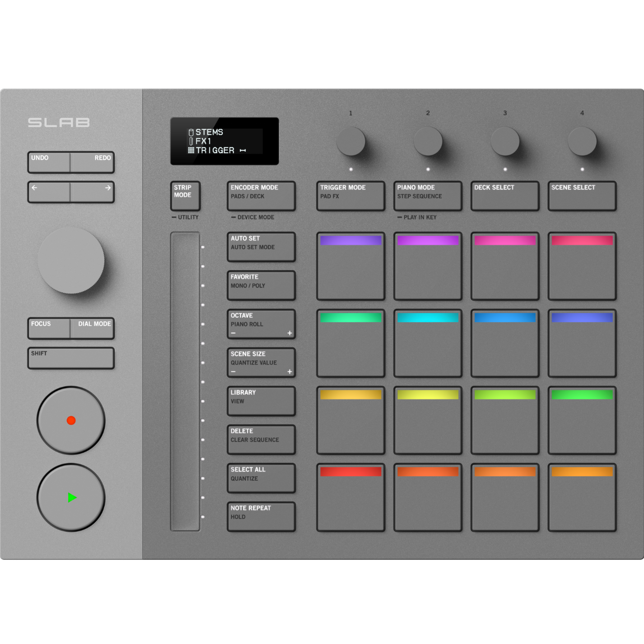Toggle the Note Repeat Hold button
644x644 pixels.
click(x=261, y=517)
